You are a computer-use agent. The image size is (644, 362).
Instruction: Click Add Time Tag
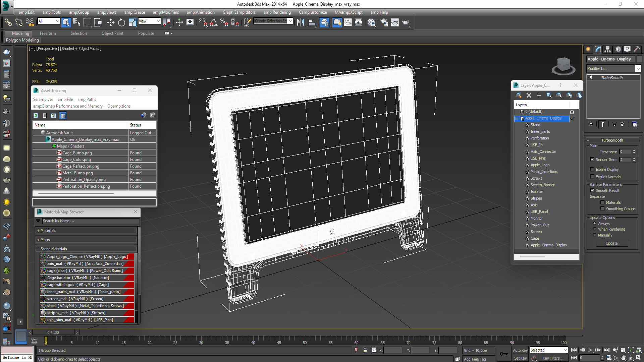pos(475,359)
